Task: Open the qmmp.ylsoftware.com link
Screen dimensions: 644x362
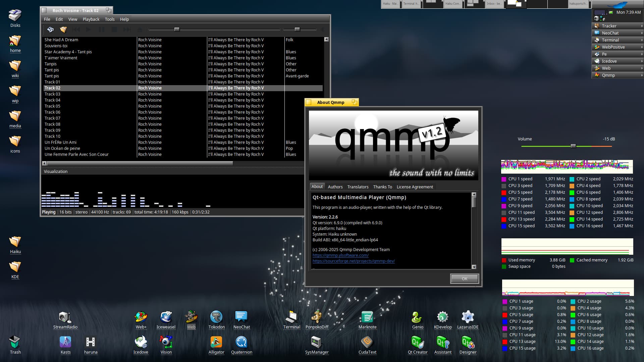Action: [x=340, y=255]
